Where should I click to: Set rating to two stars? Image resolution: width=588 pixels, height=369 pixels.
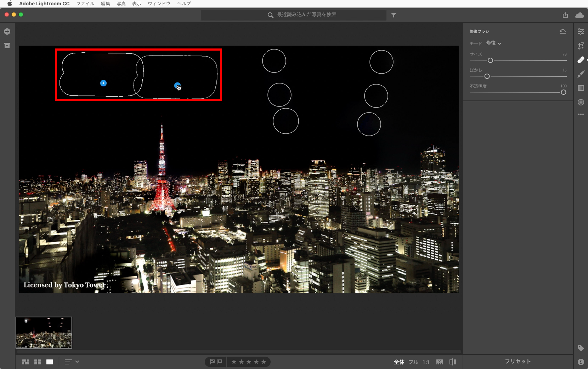(241, 362)
